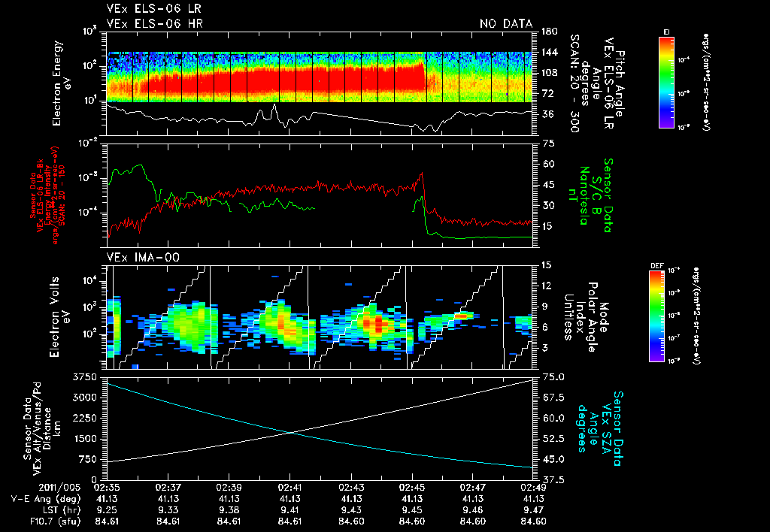Image resolution: width=770 pixels, height=532 pixels.
Task: Select the 'VEx ELS-06 LR' plot title
Action: [153, 8]
